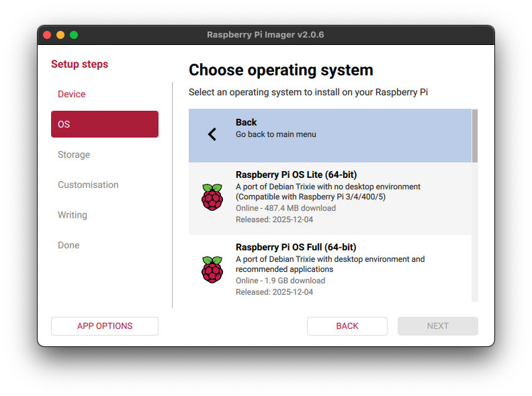Open the Customisation step

(x=88, y=185)
